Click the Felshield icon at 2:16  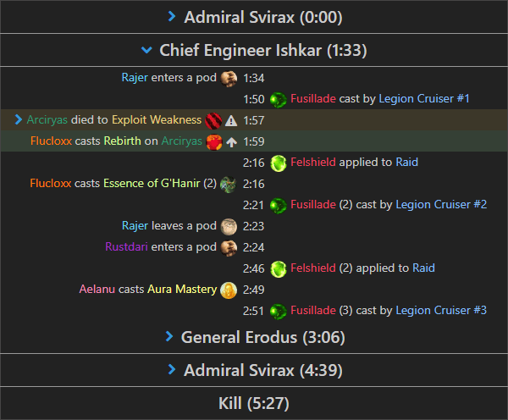click(279, 163)
